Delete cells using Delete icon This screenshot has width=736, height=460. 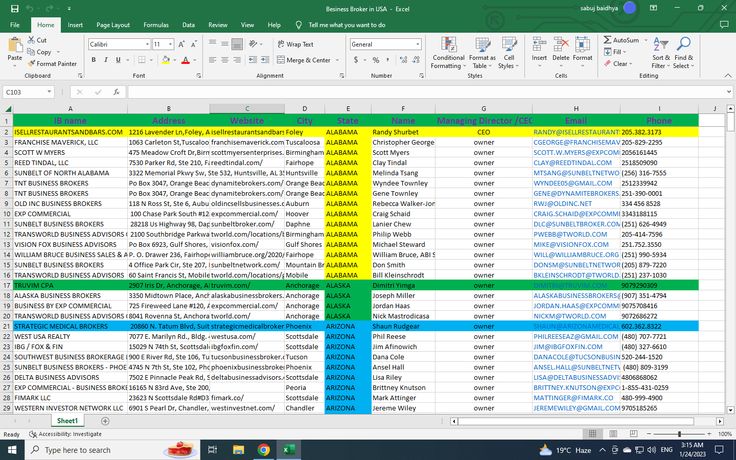(x=560, y=49)
